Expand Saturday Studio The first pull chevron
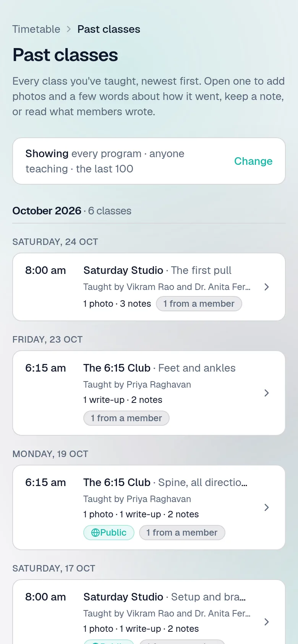The height and width of the screenshot is (644, 298). click(267, 287)
